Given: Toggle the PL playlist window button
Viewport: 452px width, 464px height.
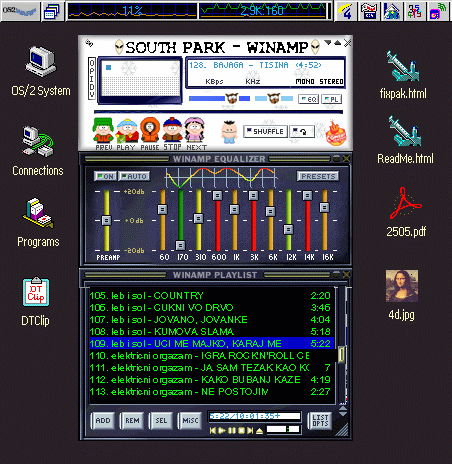Looking at the screenshot, I should (x=331, y=99).
